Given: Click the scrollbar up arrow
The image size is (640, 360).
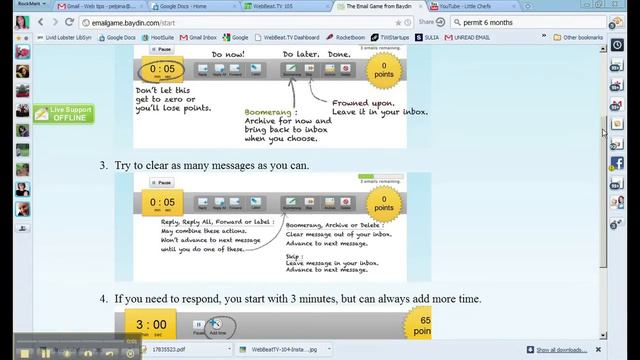Looking at the screenshot, I should point(603,49).
